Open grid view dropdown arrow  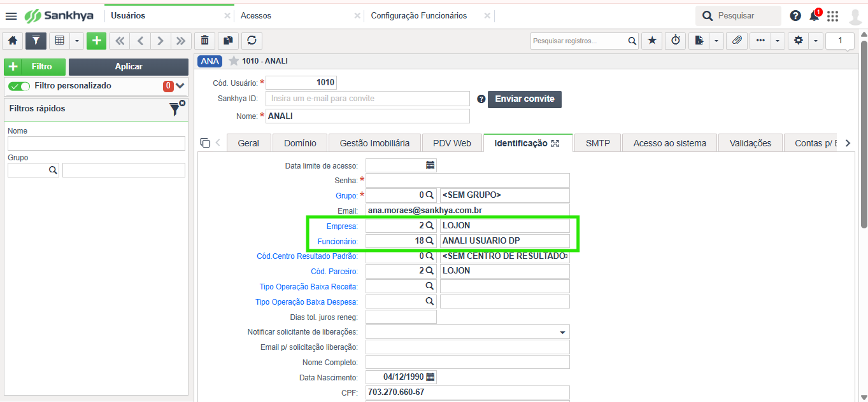[77, 41]
